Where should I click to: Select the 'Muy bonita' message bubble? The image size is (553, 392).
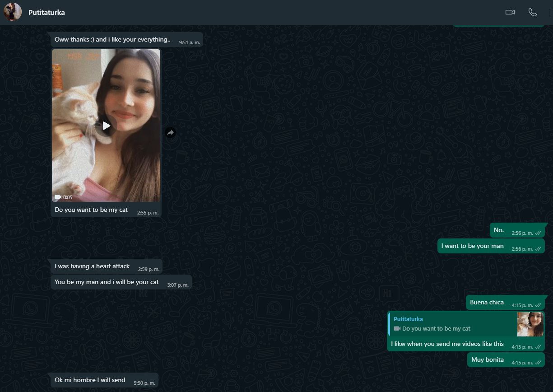coord(506,360)
